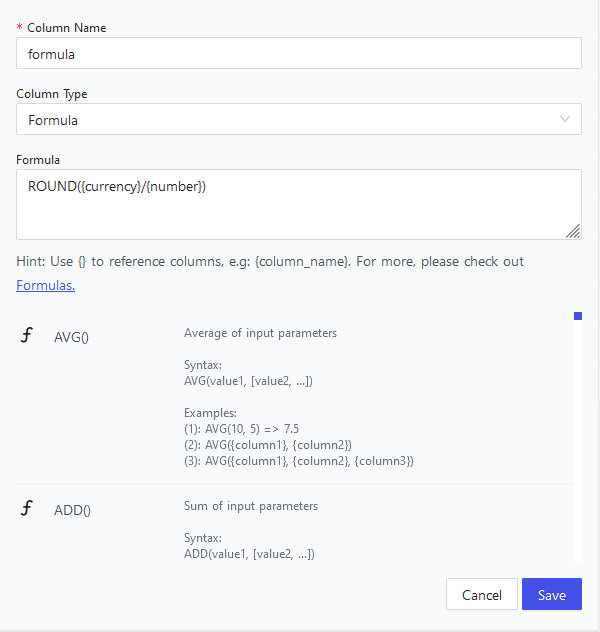Grab the formula textarea resize handle
The height and width of the screenshot is (632, 600).
pyautogui.click(x=572, y=231)
